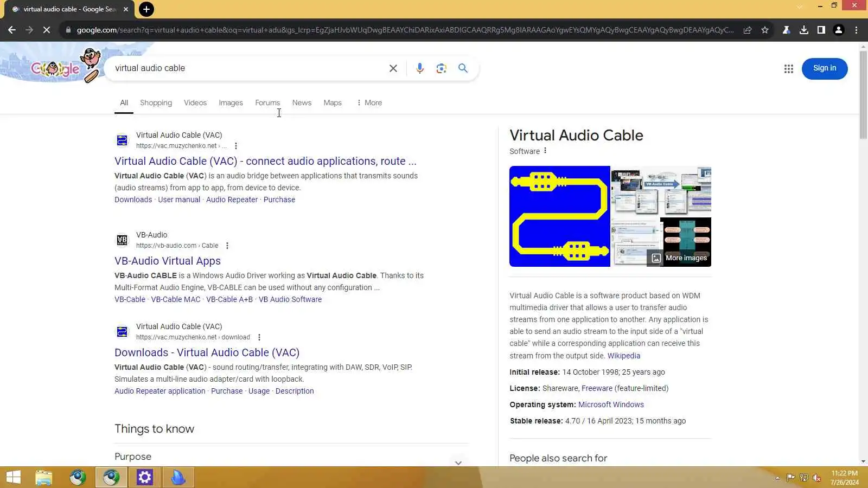This screenshot has height=488, width=868.
Task: Open the Audio Repeater sitelink
Action: (232, 200)
